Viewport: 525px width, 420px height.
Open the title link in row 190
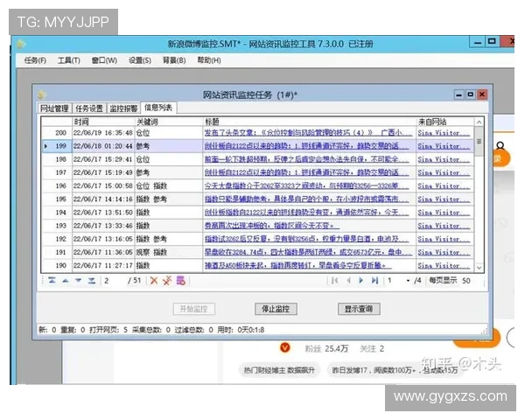pos(297,266)
